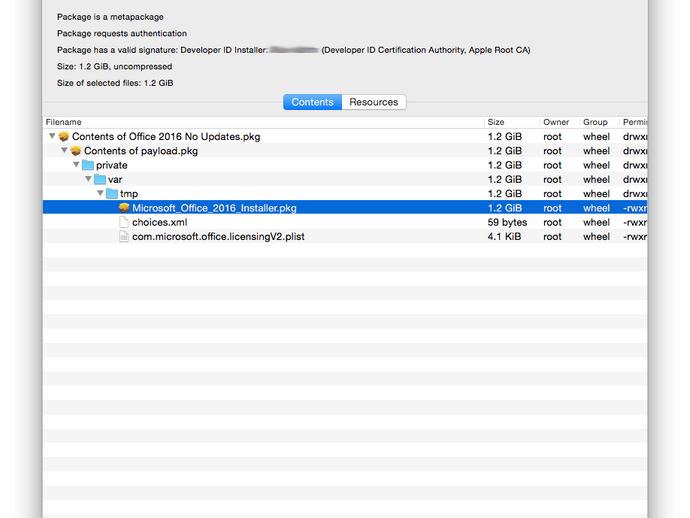Select the choices.xml file name

160,222
